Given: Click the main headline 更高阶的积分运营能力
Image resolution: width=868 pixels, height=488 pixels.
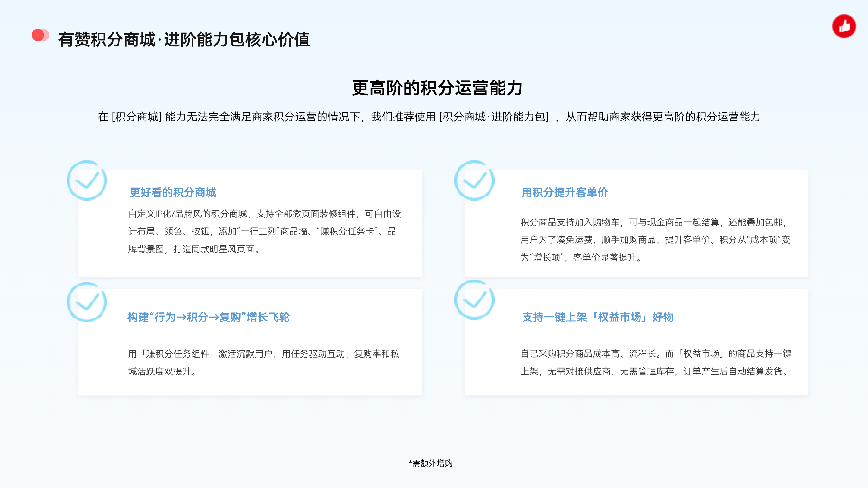Looking at the screenshot, I should click(x=437, y=88).
